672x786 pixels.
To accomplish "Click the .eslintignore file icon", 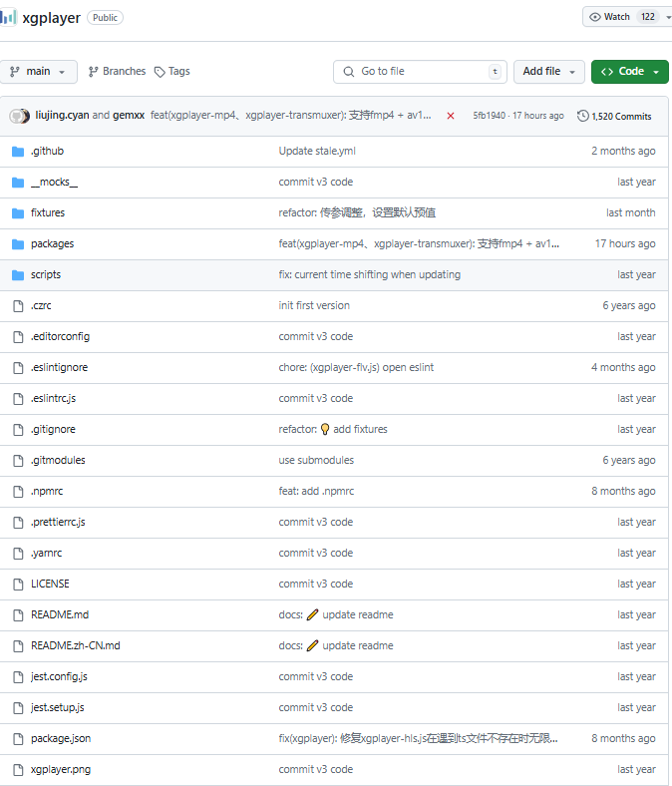I will tap(18, 368).
